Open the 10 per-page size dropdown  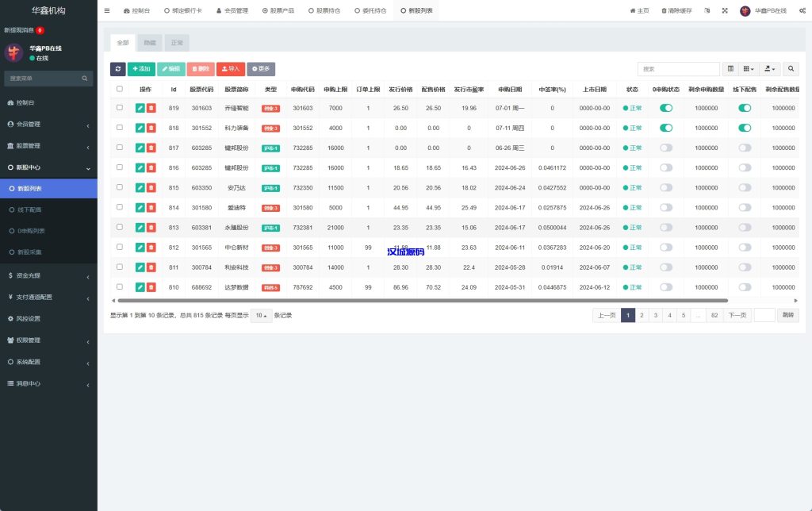261,315
